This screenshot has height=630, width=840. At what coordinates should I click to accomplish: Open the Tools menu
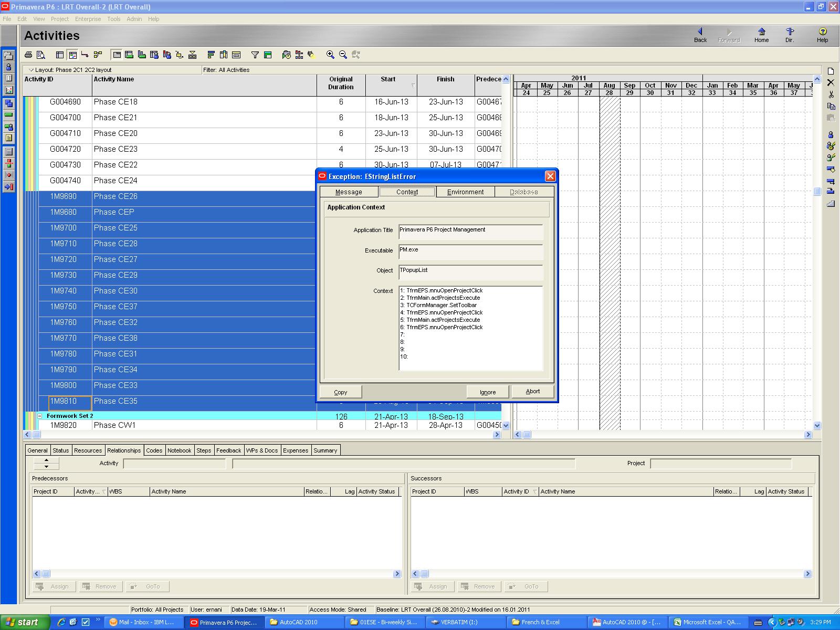pos(114,19)
